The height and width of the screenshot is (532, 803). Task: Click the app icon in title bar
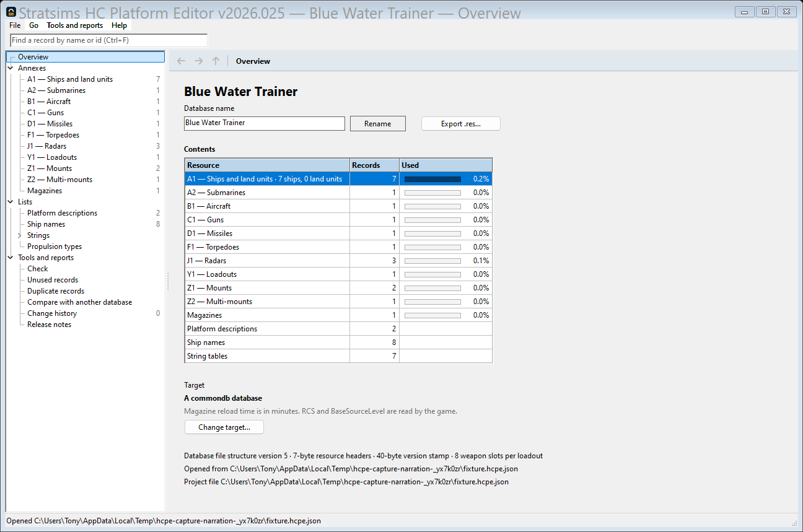(11, 12)
